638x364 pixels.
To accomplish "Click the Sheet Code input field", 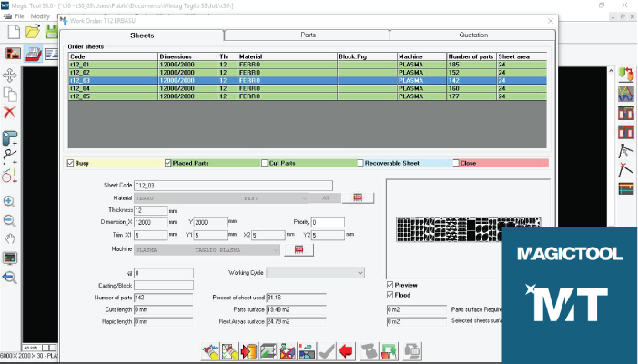I will (x=233, y=186).
